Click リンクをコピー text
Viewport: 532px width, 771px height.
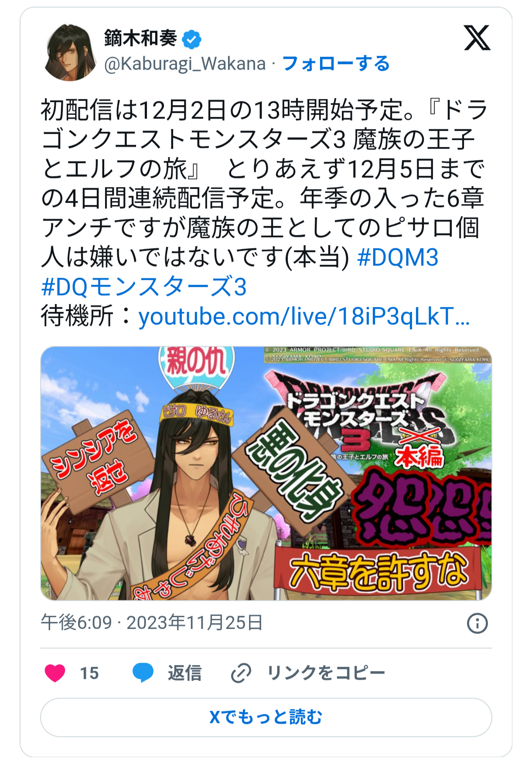[x=326, y=673]
